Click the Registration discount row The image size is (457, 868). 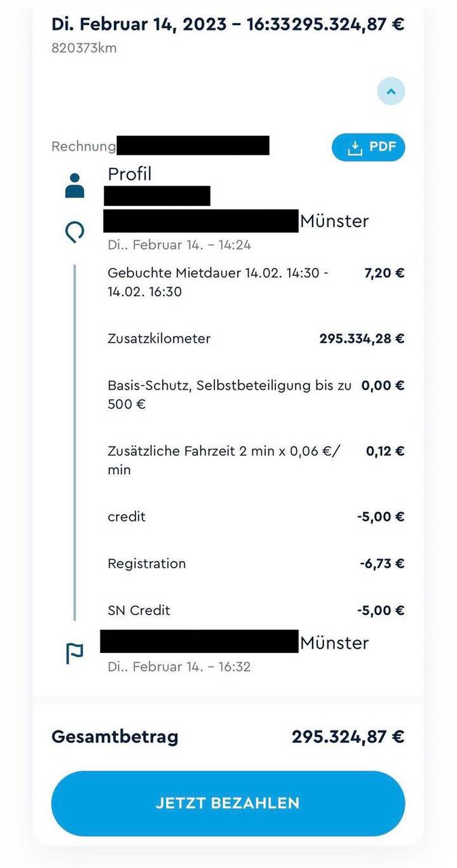[146, 564]
